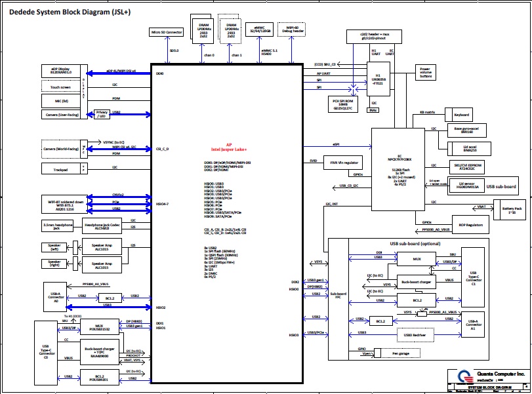Click the red AP Intel Jasper Lake+ label
Image resolution: width=532 pixels, height=394 pixels.
pyautogui.click(x=229, y=147)
